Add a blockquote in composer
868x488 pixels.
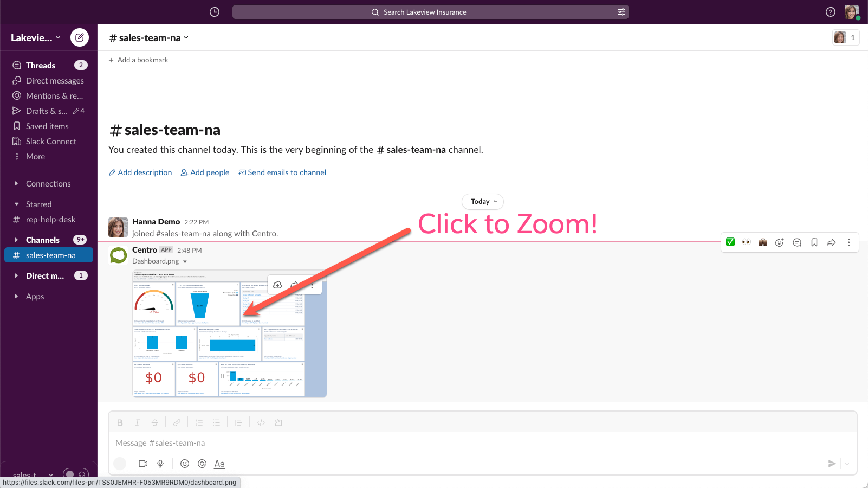coord(238,423)
